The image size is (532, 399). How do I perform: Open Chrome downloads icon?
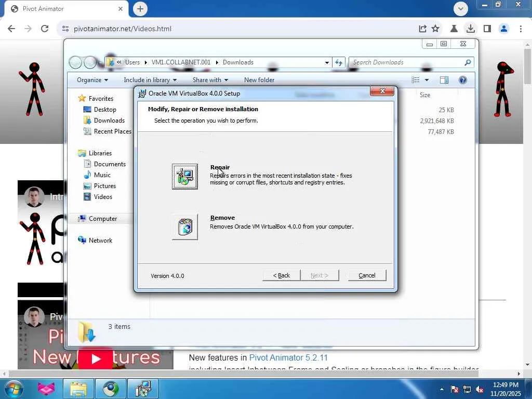point(470,29)
